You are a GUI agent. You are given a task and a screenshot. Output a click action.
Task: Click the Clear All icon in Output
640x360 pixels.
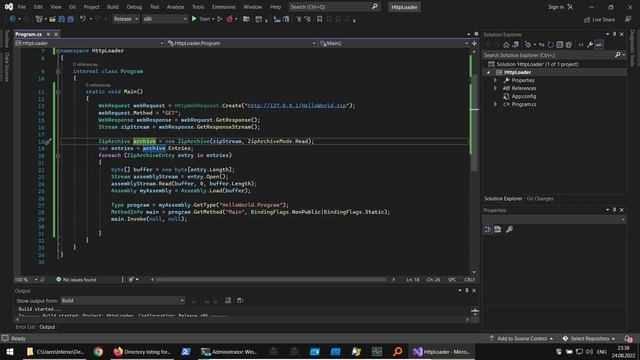click(x=228, y=301)
